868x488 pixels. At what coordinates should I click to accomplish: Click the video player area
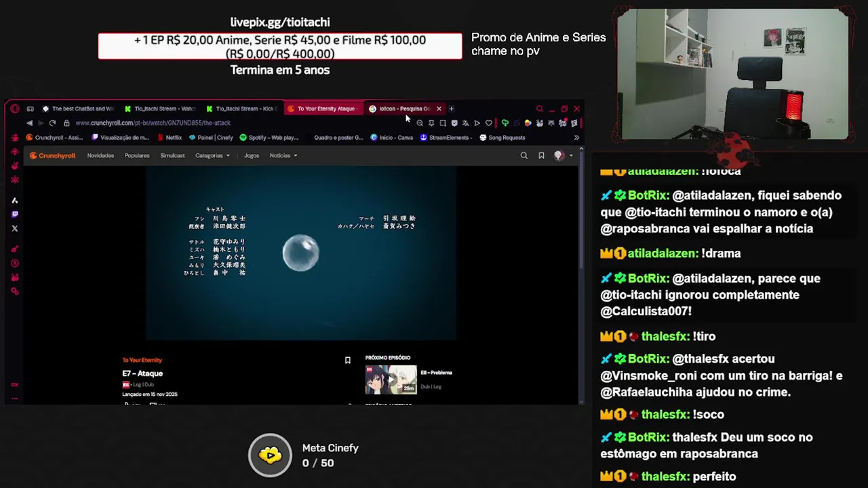pos(301,253)
